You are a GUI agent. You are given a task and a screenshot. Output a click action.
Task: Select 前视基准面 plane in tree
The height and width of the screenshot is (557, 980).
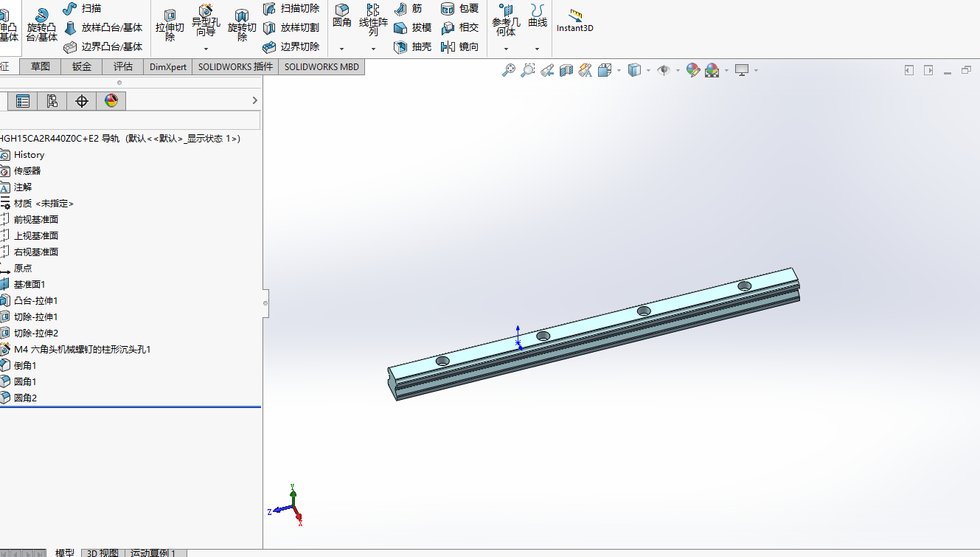(x=29, y=220)
